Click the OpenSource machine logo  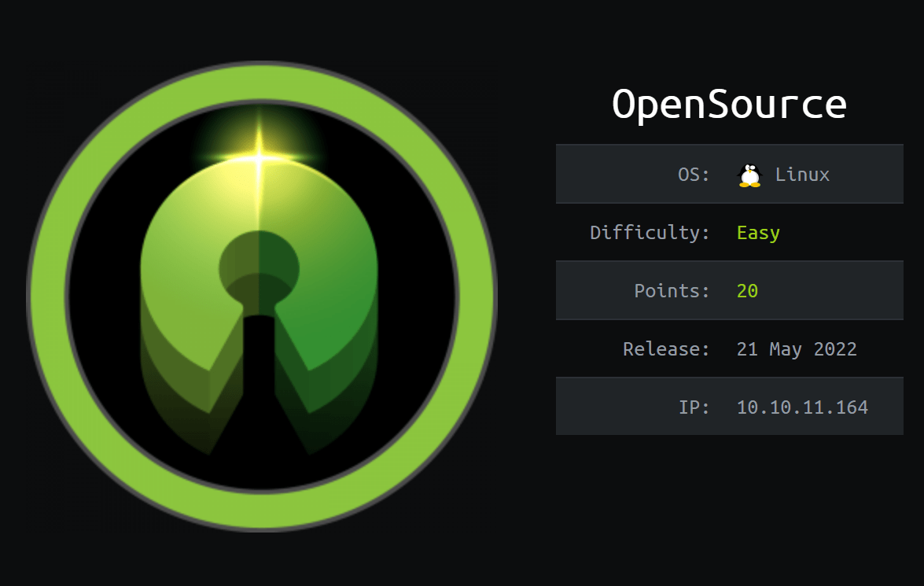[262, 296]
